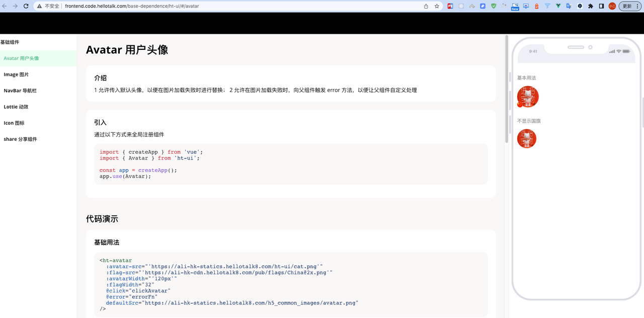Open NavBar 导航栏 in the sidebar
The width and height of the screenshot is (644, 318).
pos(20,91)
